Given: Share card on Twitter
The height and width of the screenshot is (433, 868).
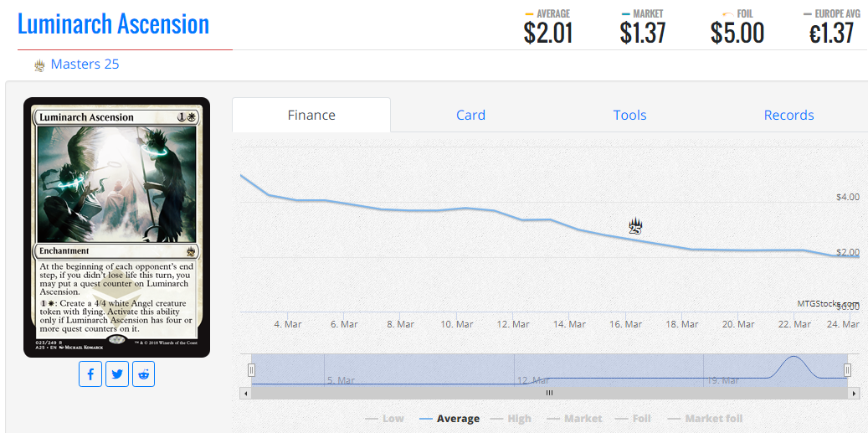Looking at the screenshot, I should pos(117,374).
